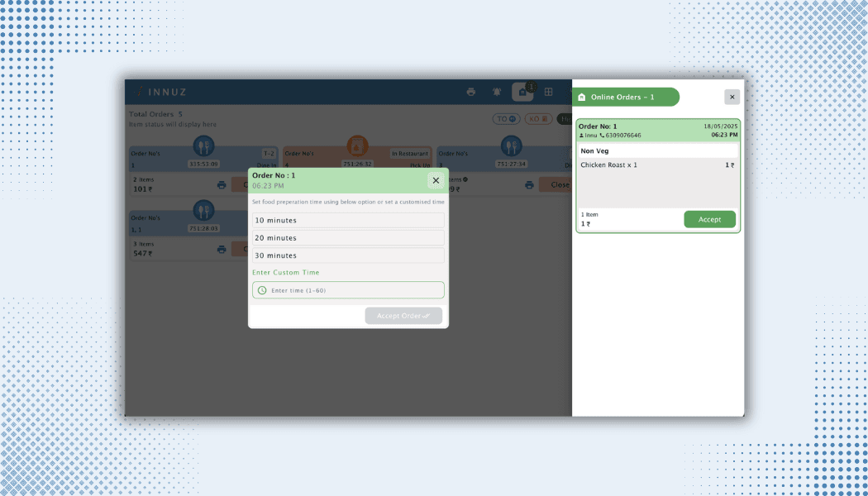Click the grid layout icon in navbar
The width and height of the screenshot is (868, 496).
[x=548, y=92]
